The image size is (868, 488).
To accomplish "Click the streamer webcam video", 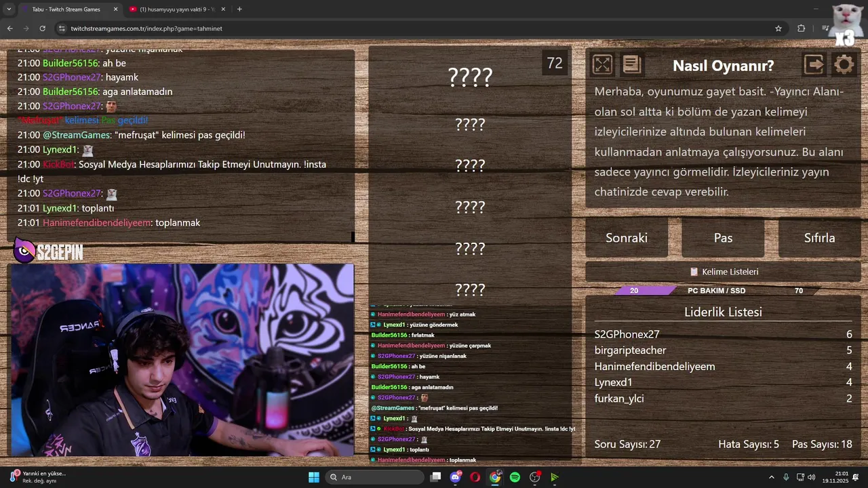I will click(181, 360).
